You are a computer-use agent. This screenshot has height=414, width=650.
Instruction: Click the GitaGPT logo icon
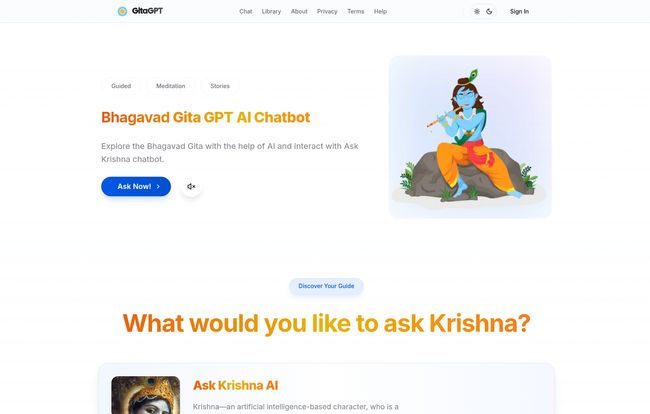click(x=122, y=11)
